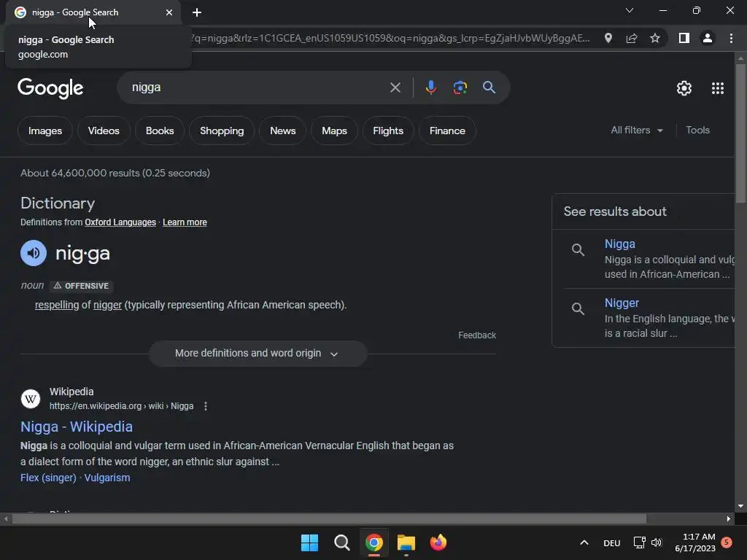
Task: Click the scroll down arrow
Action: click(740, 506)
